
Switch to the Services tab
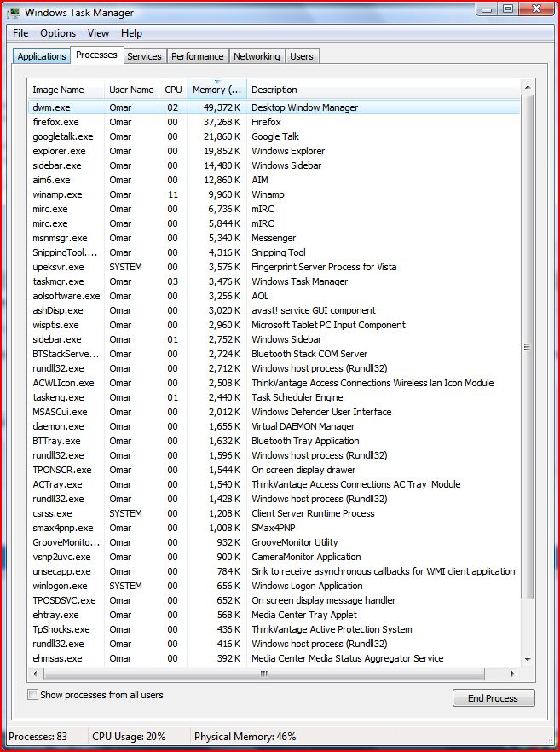click(x=144, y=56)
